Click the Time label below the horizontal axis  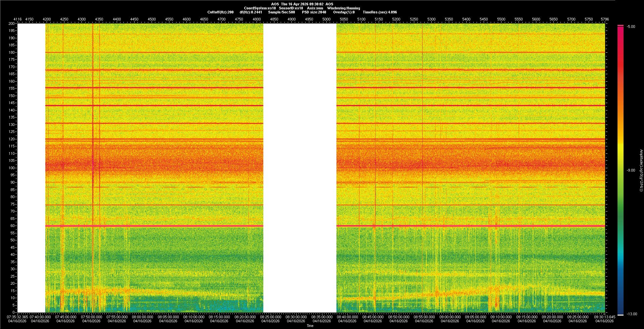(310, 326)
